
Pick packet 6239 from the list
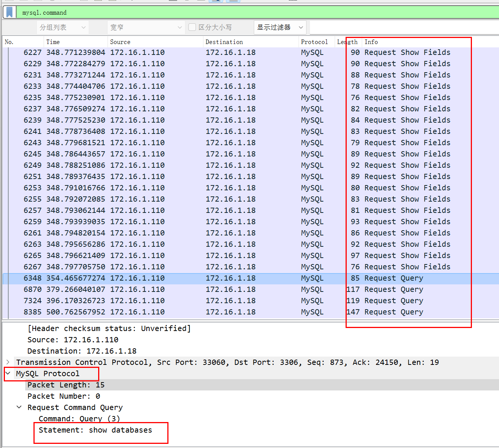coord(251,120)
